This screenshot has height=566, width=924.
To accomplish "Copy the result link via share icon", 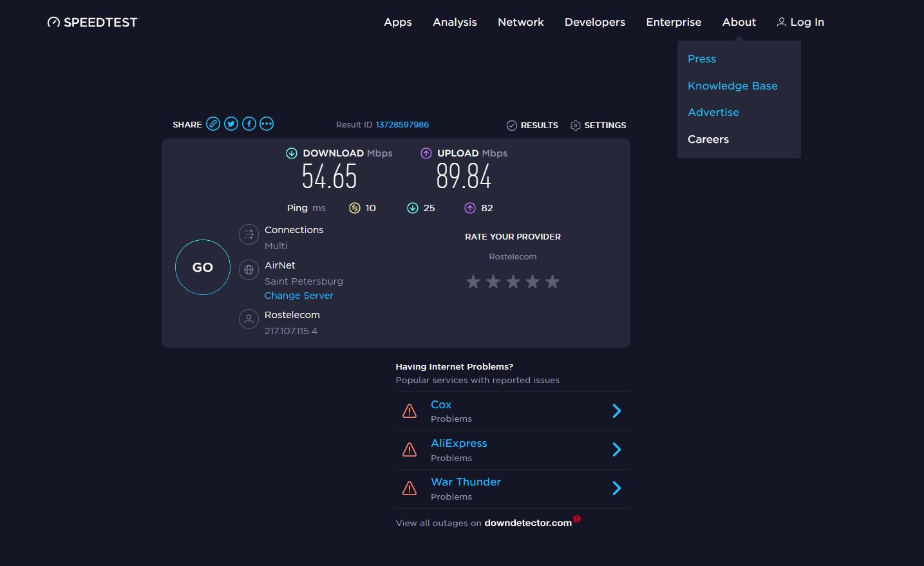I will (213, 124).
